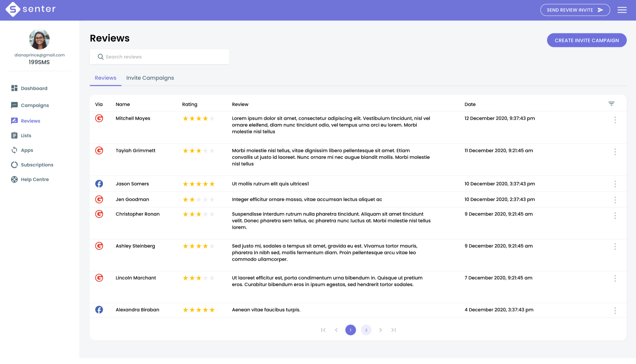Viewport: 636px width, 364px height.
Task: Open options menu for Mitchell Moyes review
Action: [x=615, y=120]
